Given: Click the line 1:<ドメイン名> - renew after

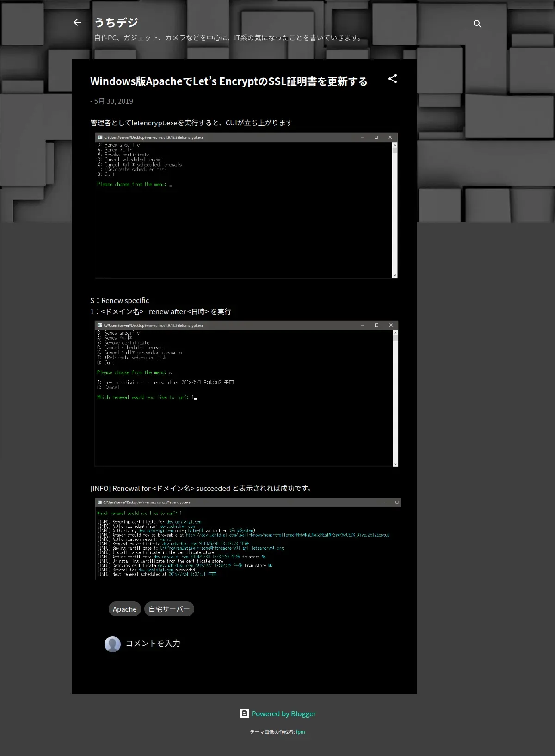Looking at the screenshot, I should tap(160, 312).
